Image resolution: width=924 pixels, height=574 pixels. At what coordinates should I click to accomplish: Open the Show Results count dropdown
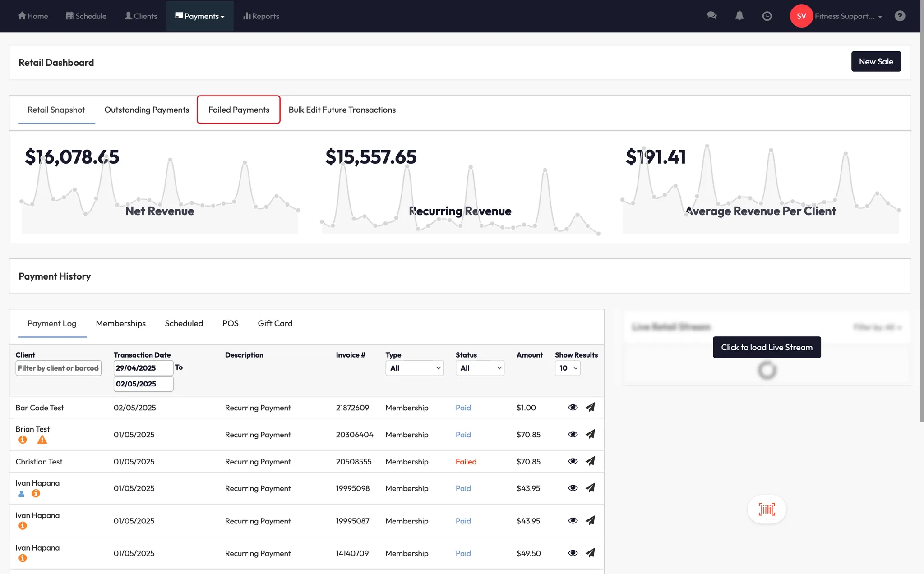(568, 368)
